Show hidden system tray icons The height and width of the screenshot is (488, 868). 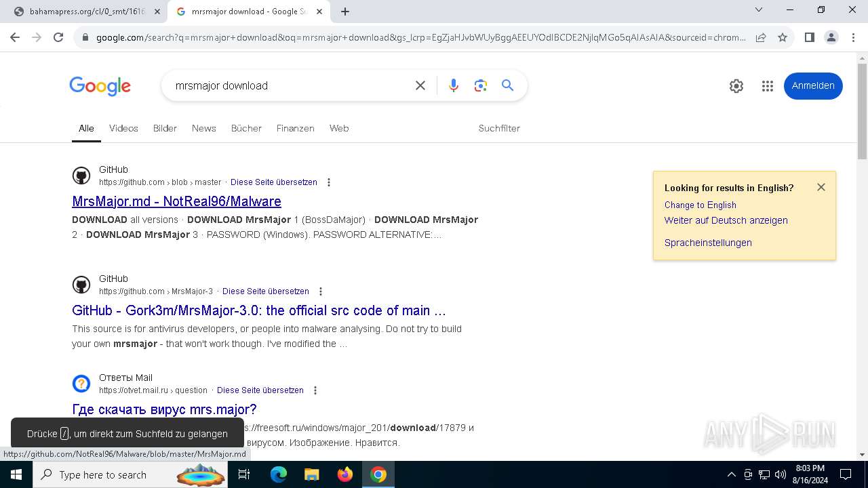731,474
